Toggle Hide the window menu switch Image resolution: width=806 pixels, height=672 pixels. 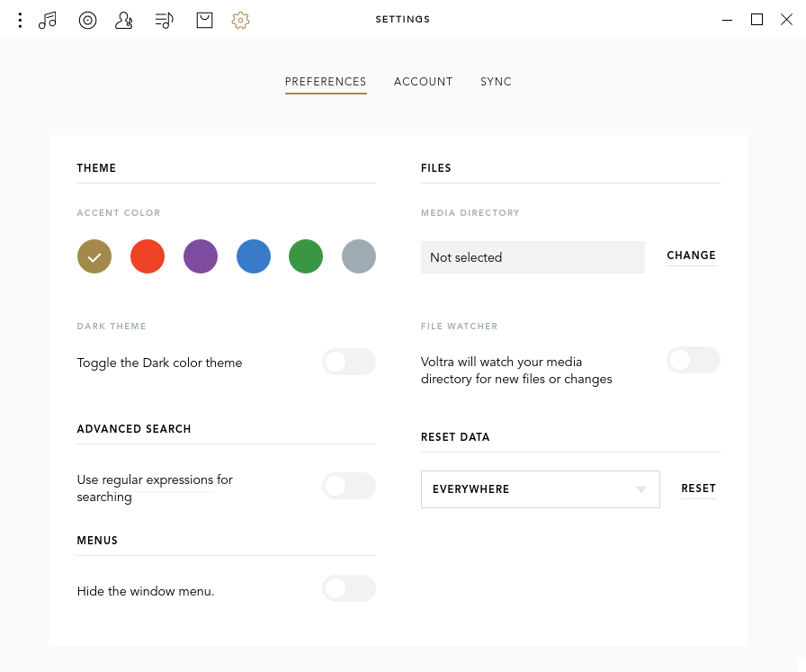[349, 588]
